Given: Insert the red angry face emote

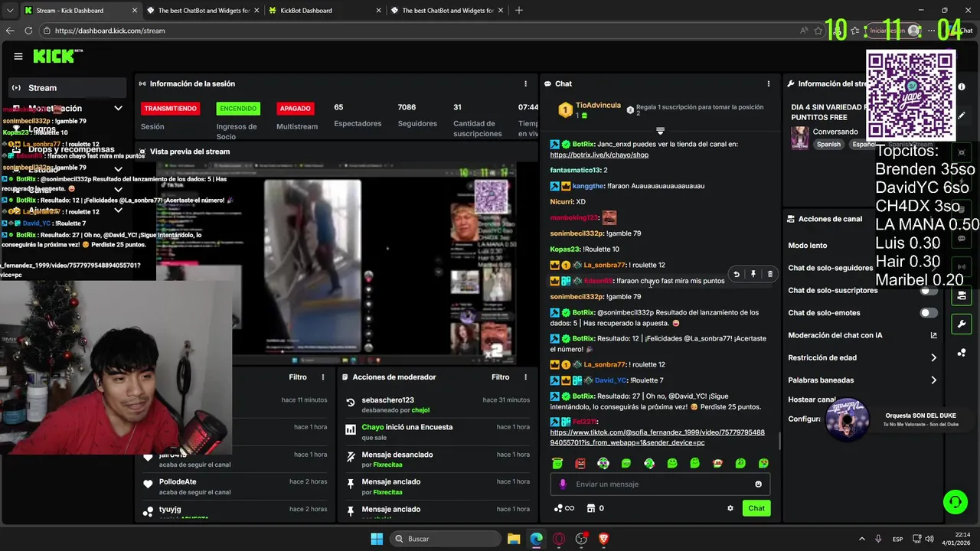Looking at the screenshot, I should point(580,463).
